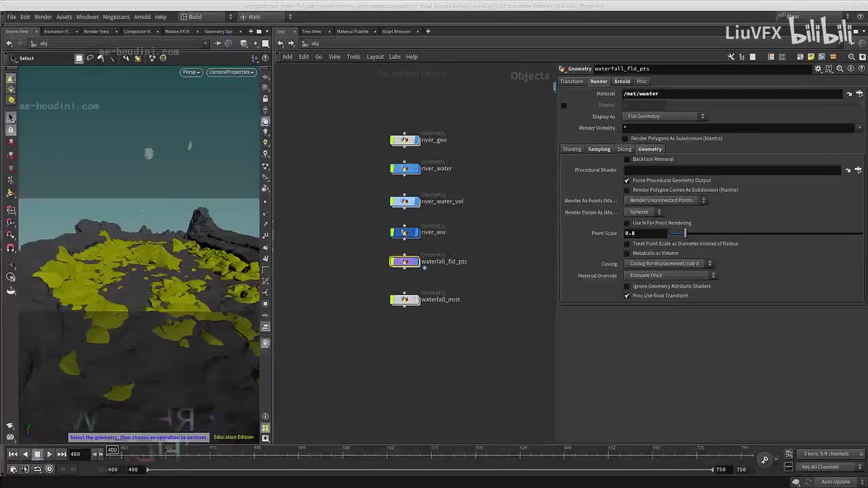868x488 pixels.
Task: Play the animation forward
Action: (50, 454)
